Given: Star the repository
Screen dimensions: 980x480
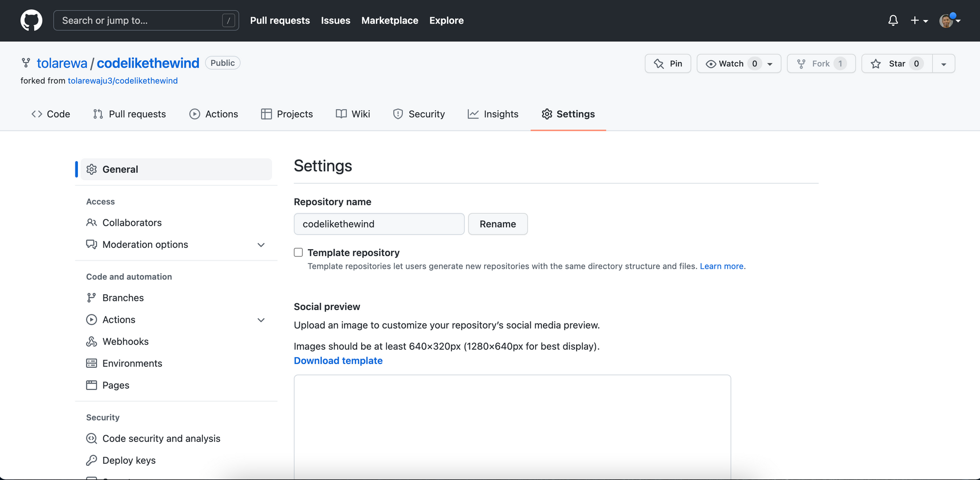Looking at the screenshot, I should coord(897,64).
